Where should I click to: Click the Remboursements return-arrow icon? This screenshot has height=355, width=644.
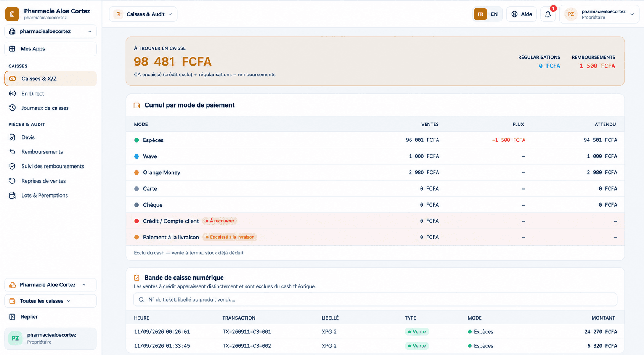[13, 152]
